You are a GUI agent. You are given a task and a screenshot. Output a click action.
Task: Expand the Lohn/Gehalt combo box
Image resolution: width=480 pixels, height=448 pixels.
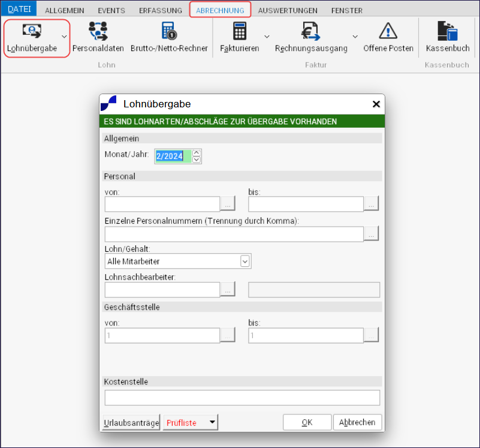pyautogui.click(x=244, y=261)
